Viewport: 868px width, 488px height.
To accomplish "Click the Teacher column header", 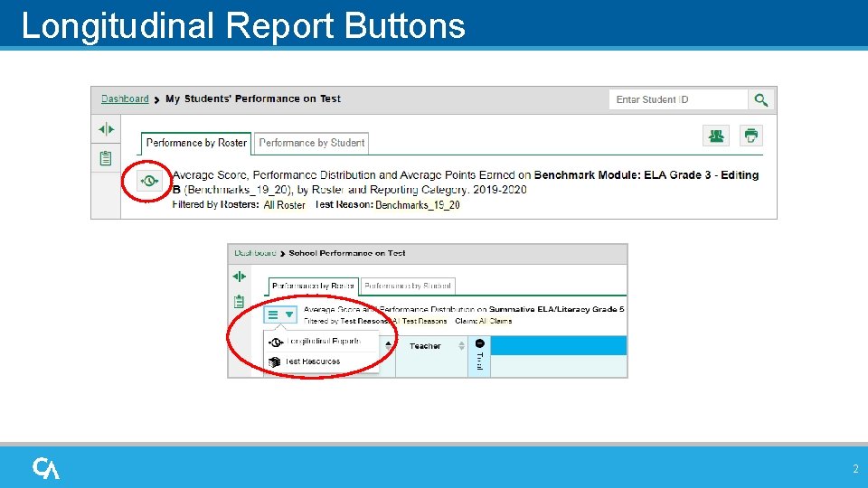I will 425,346.
